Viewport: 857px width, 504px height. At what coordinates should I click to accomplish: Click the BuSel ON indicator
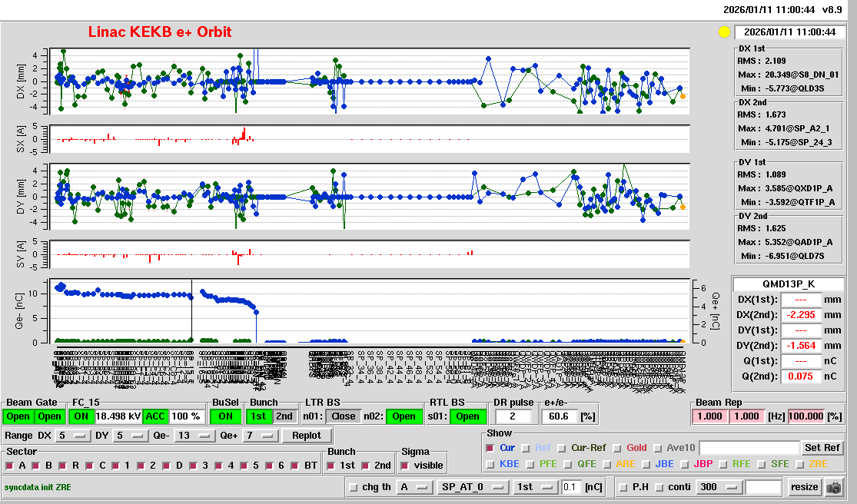[225, 416]
